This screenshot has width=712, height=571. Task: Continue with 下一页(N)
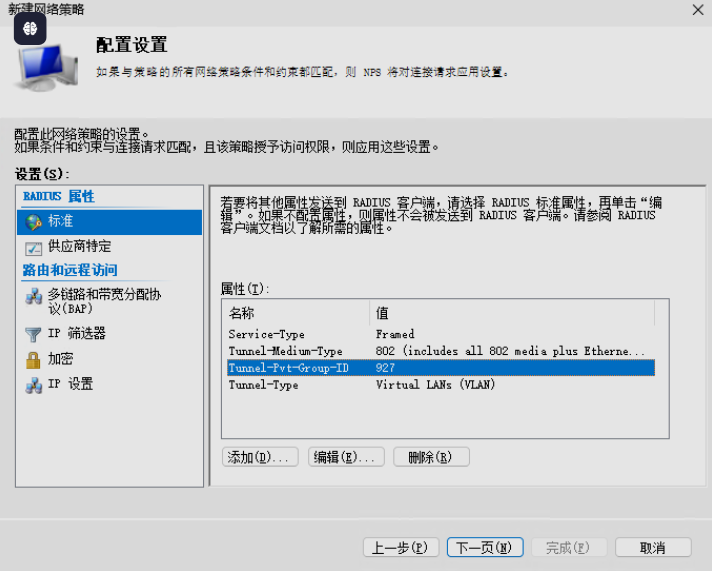click(x=485, y=547)
